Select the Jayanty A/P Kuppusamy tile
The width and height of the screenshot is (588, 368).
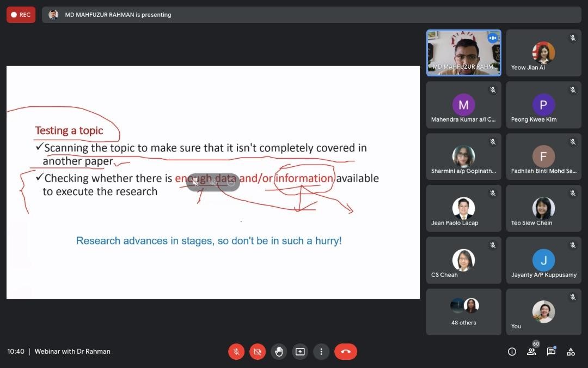click(543, 260)
